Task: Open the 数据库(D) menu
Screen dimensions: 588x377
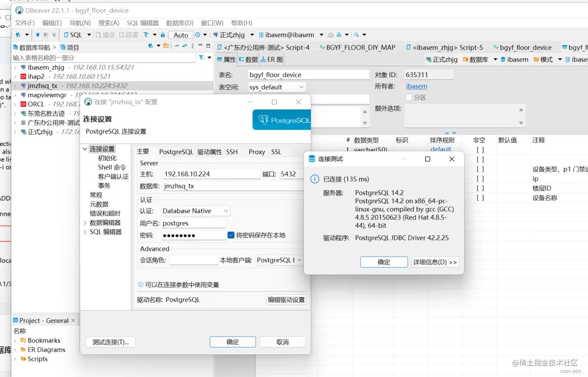Action: [180, 23]
